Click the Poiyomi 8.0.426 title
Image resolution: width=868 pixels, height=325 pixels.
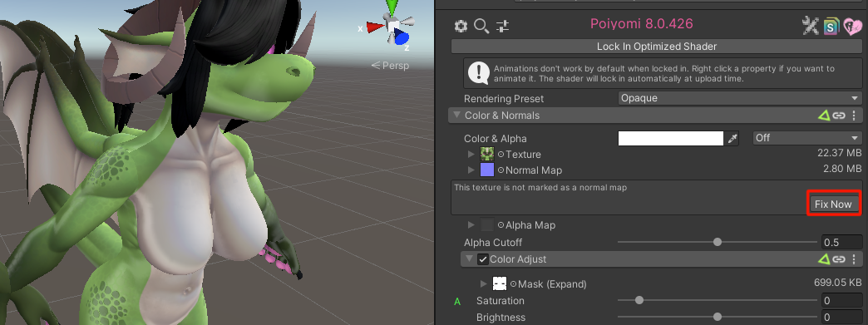pos(642,24)
